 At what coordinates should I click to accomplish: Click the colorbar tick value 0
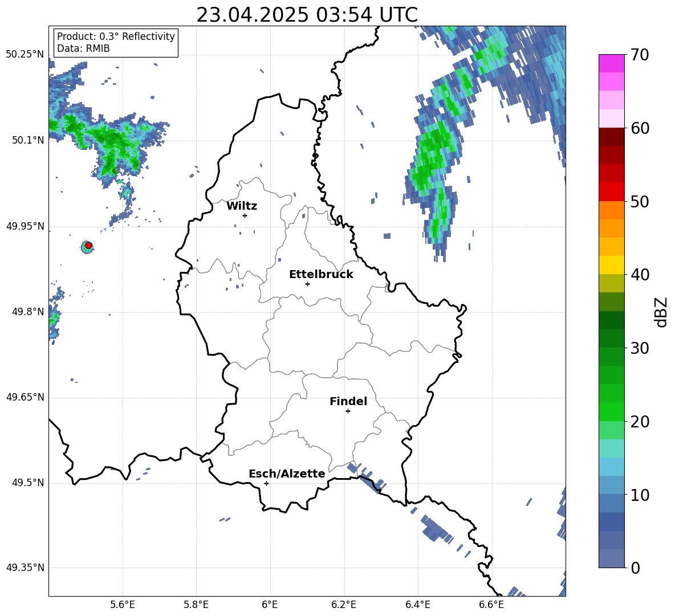tap(635, 568)
